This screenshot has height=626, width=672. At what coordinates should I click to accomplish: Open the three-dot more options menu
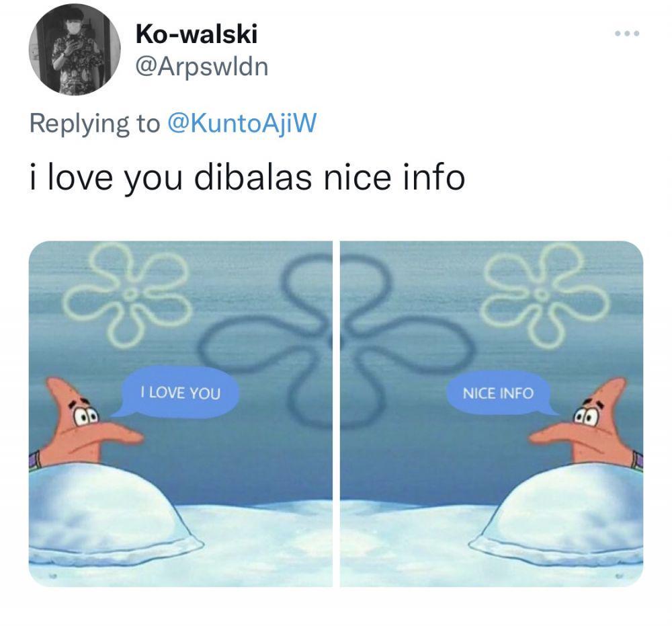click(x=627, y=34)
